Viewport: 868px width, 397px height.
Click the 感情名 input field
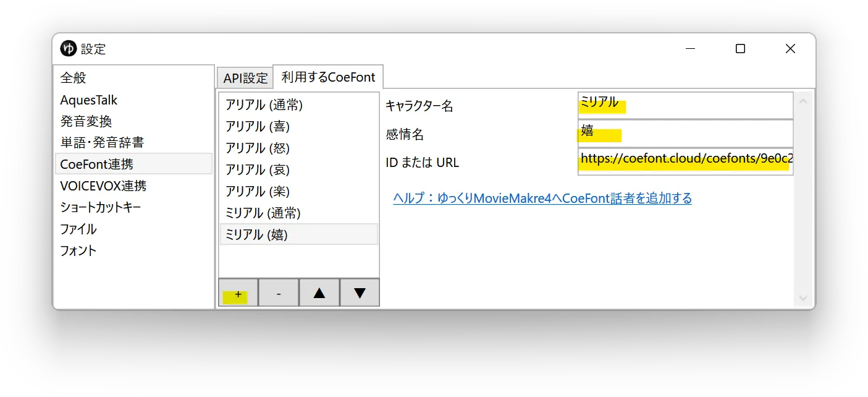[685, 133]
